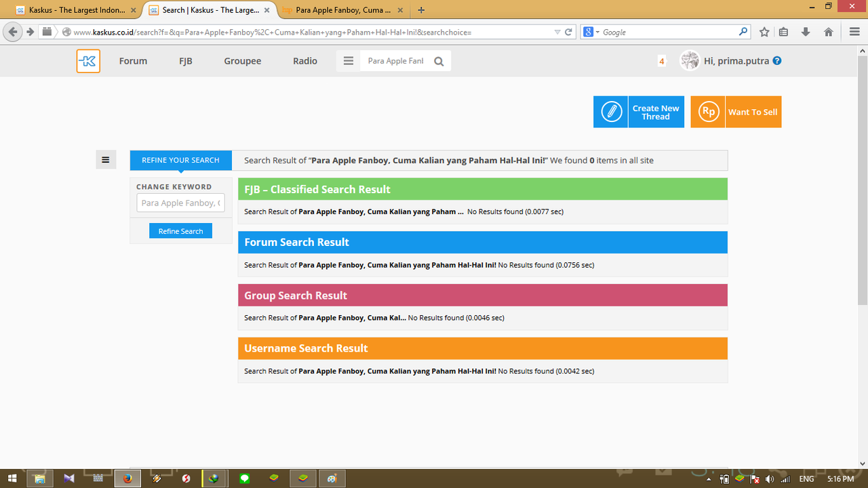
Task: Bookmark this page with the star icon
Action: [764, 32]
